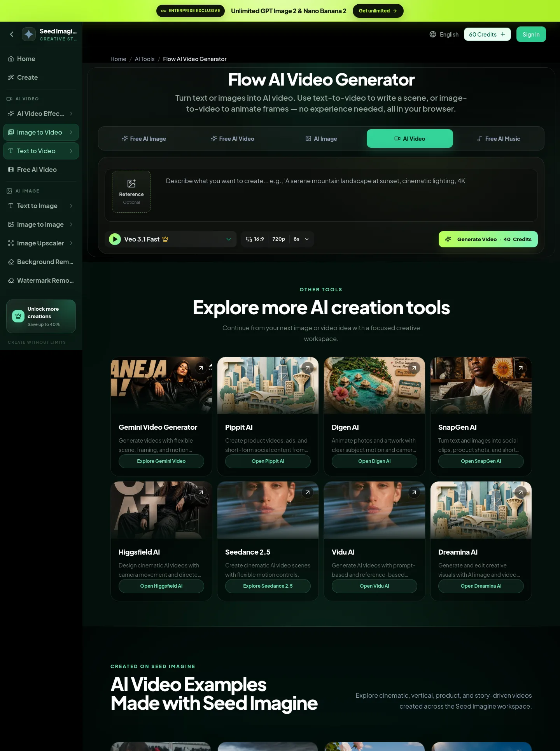Open Seedance 2.5 card arrow icon
Screen dimensions: 560x751
coord(308,492)
